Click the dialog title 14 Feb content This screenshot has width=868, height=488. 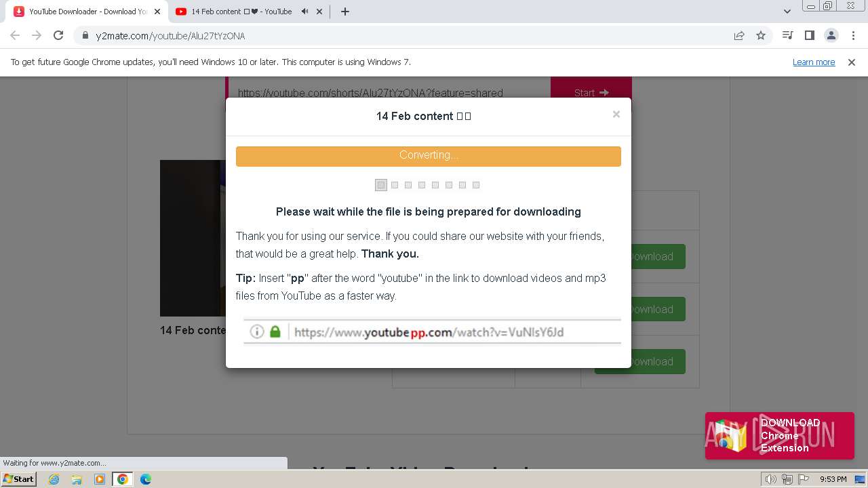423,116
